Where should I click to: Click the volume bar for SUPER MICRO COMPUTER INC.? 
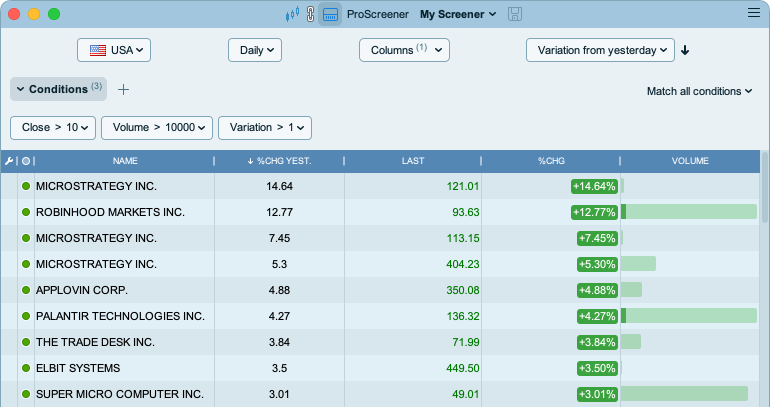pyautogui.click(x=685, y=394)
